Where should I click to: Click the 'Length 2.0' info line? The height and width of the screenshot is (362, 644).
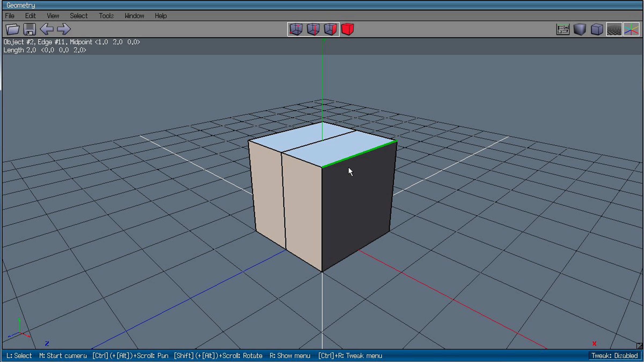(45, 50)
